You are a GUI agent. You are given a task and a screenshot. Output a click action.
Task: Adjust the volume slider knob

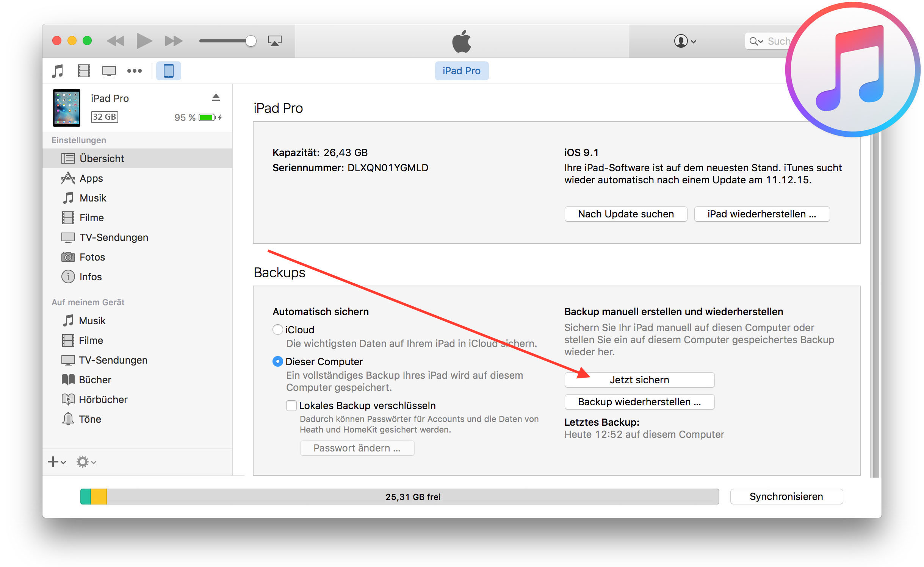(x=251, y=41)
